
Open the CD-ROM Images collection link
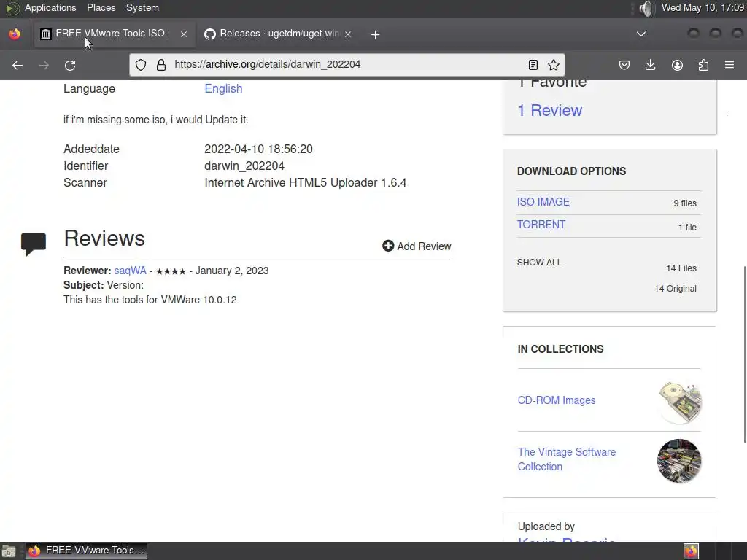point(557,400)
